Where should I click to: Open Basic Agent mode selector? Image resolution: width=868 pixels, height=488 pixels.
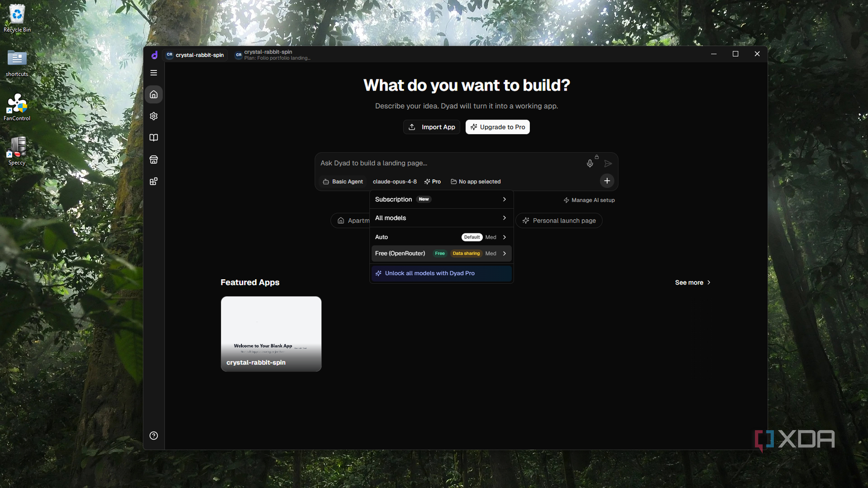click(342, 181)
